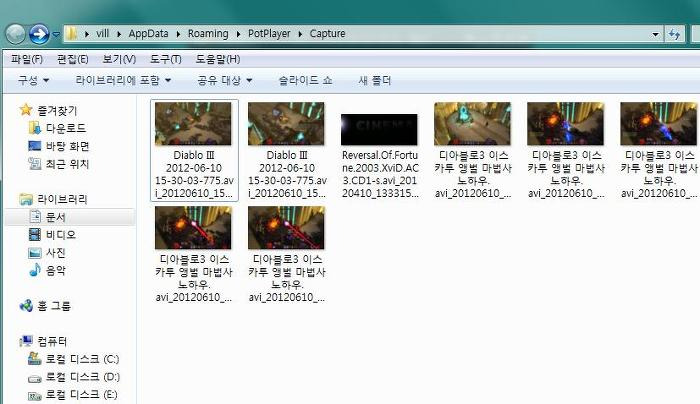
Task: Select the Roaming breadcrumb segment
Action: coord(208,33)
